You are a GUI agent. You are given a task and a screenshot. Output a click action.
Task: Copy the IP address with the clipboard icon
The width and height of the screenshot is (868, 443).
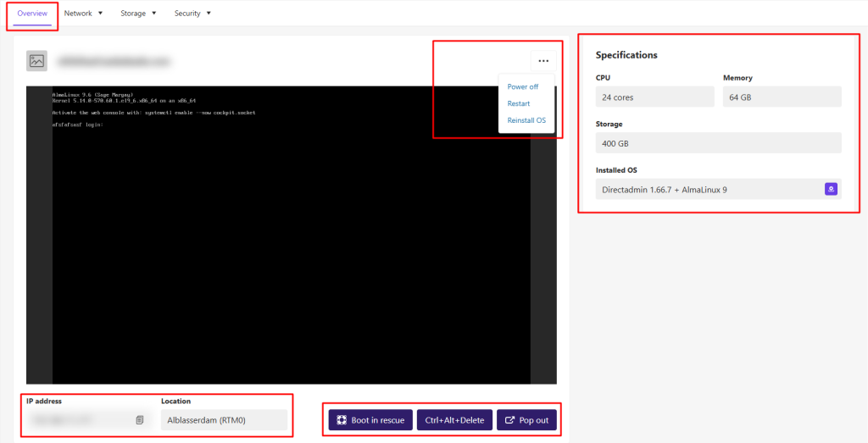coord(140,419)
